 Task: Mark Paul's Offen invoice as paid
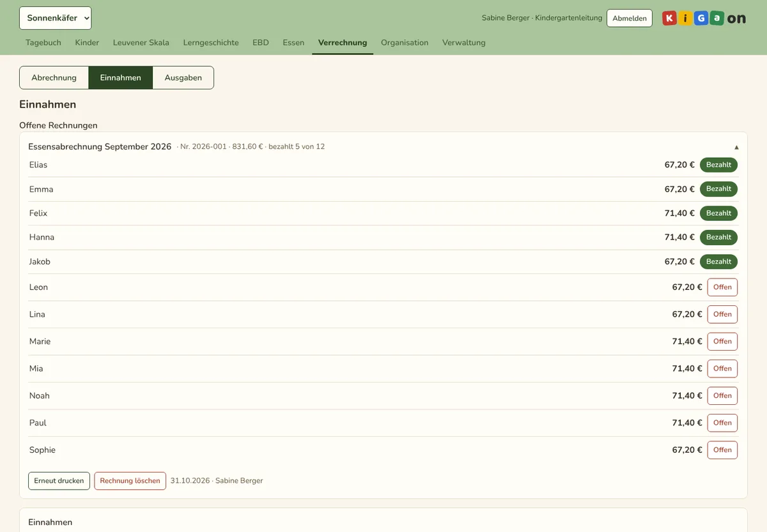(722, 423)
